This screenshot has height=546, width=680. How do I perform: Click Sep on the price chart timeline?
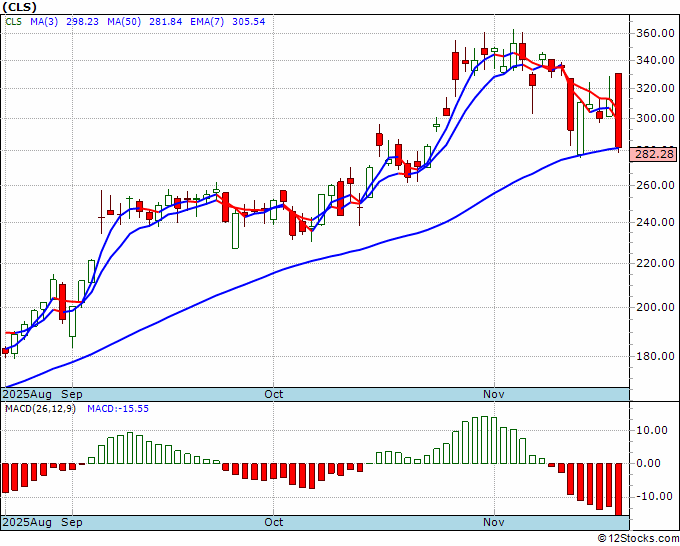(72, 394)
